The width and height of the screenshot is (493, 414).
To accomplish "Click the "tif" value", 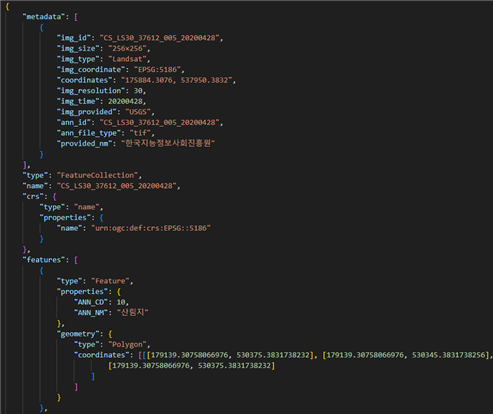I will pos(140,133).
